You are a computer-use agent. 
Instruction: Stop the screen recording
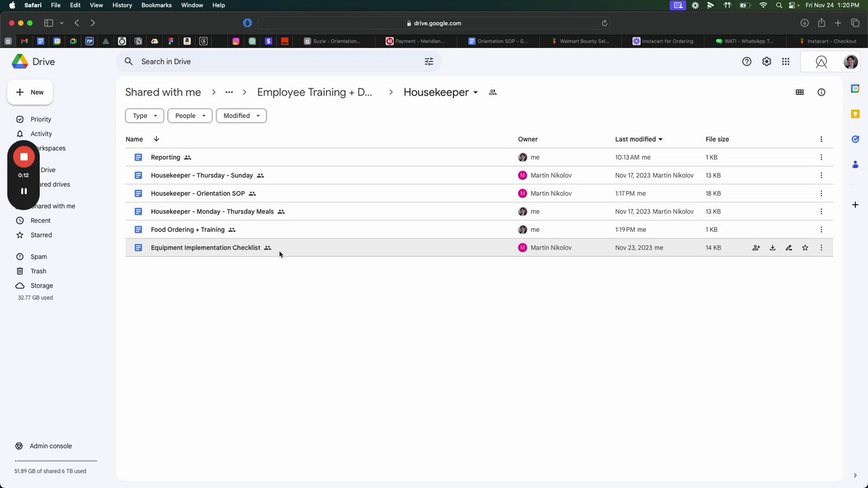24,157
